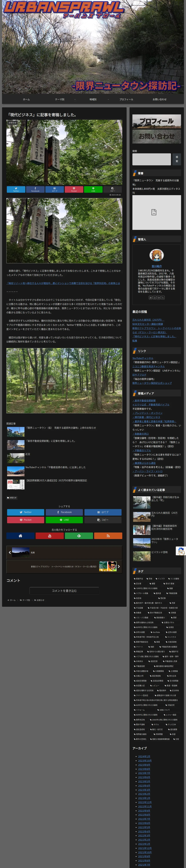Open related post 『楽待不動産投資新聞』に記事を寄稿しました

64,445
